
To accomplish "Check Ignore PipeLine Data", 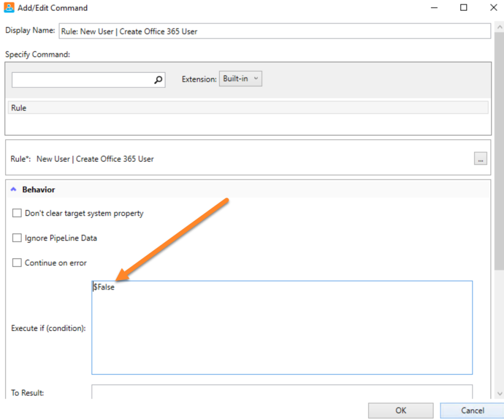I will 17,238.
